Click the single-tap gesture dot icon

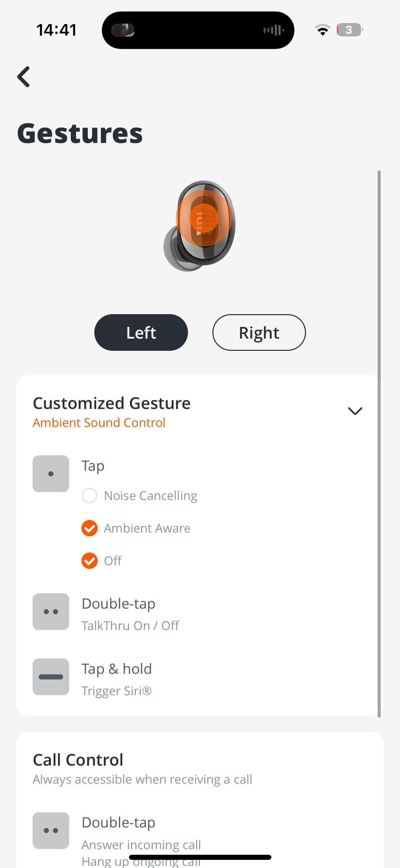pyautogui.click(x=51, y=473)
